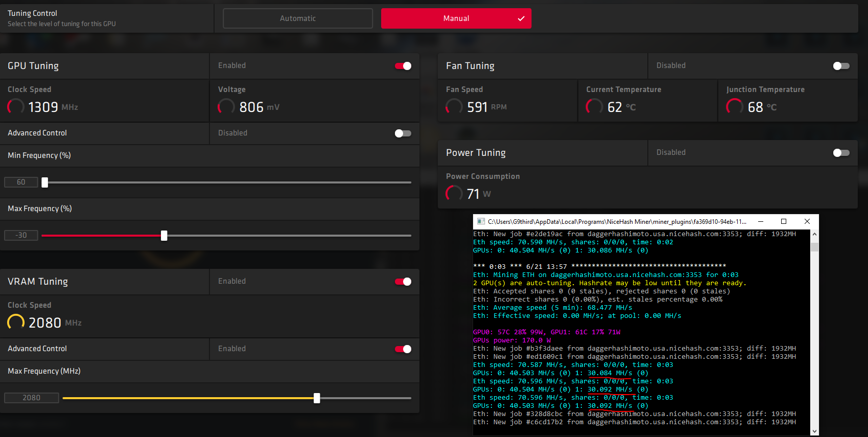Click Min Frequency value field 60
Screen dimensions: 868x437
(21, 182)
